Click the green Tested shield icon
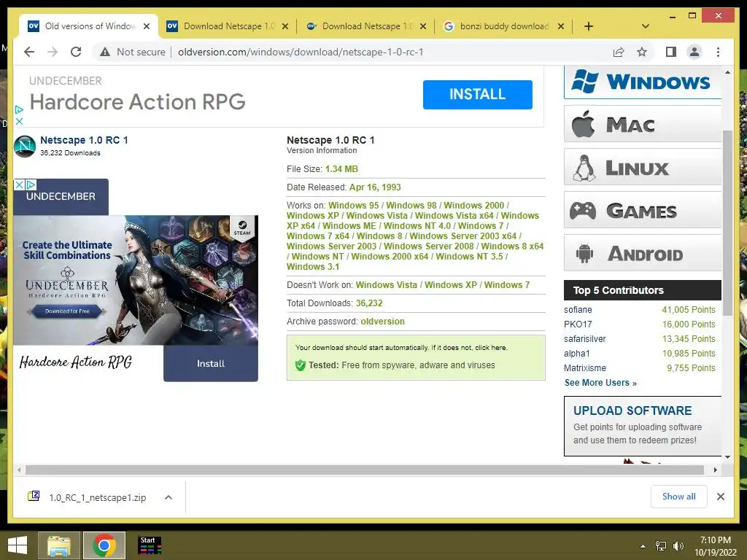The image size is (747, 560). [x=300, y=365]
